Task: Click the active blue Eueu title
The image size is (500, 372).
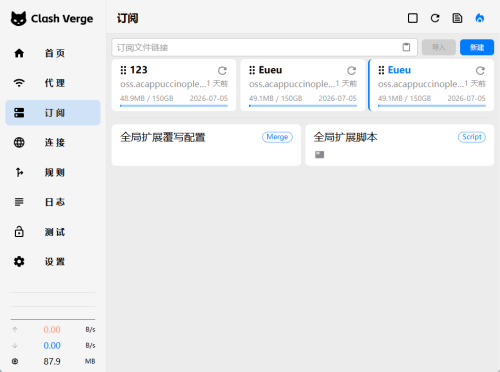Action: (x=399, y=70)
